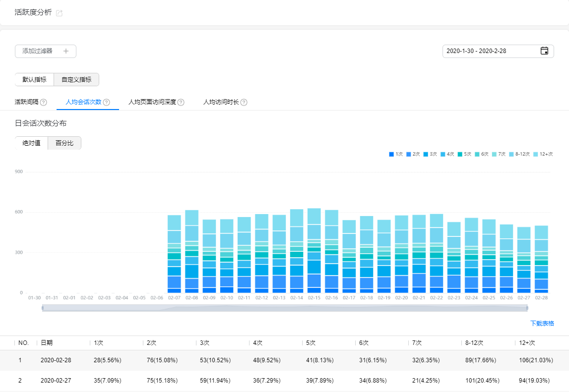Click the 02-08 stacked bar
The height and width of the screenshot is (392, 569).
(191, 251)
